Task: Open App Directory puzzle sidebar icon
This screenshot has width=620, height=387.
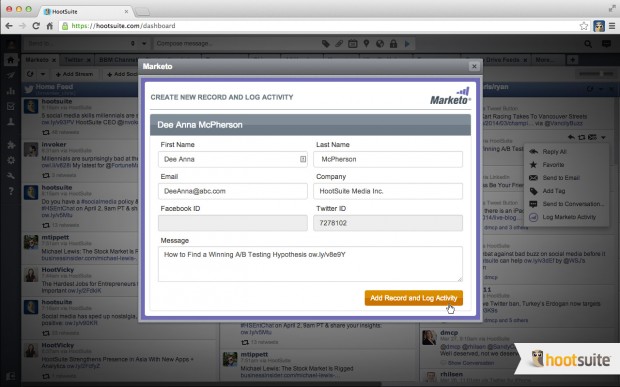Action: [x=11, y=145]
